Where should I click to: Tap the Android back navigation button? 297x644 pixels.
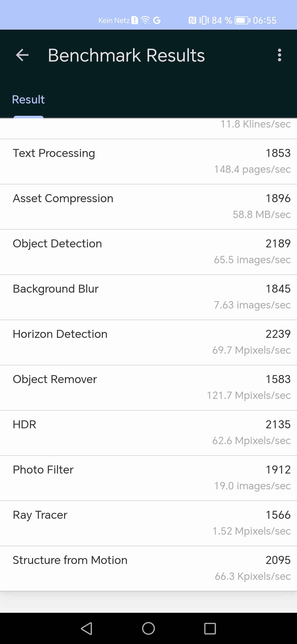[86, 628]
